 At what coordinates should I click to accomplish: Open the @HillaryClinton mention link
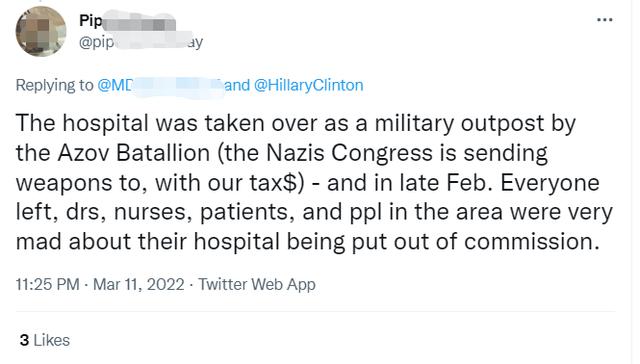(x=309, y=85)
